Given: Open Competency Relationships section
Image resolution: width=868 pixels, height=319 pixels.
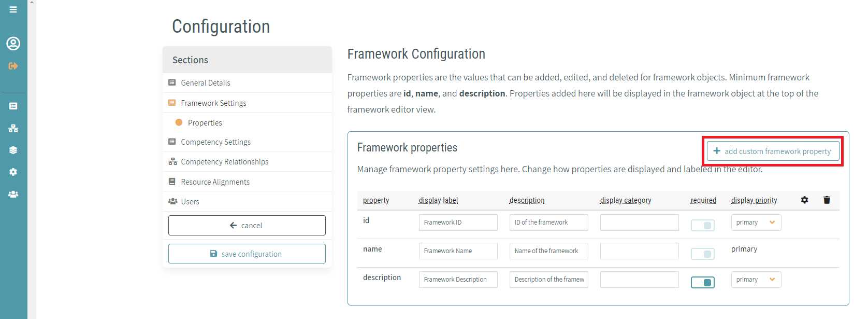Looking at the screenshot, I should coord(247,162).
